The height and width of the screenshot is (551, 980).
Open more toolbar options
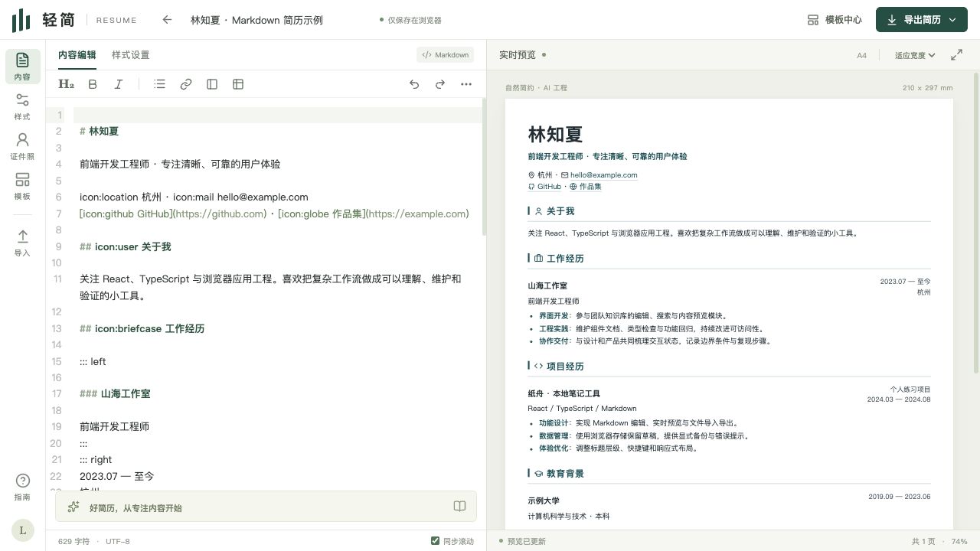tap(466, 84)
